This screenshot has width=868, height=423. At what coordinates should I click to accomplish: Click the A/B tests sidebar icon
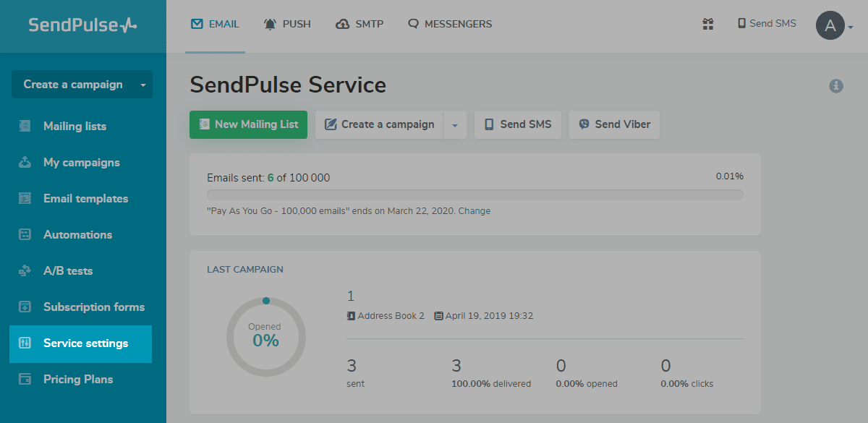25,270
